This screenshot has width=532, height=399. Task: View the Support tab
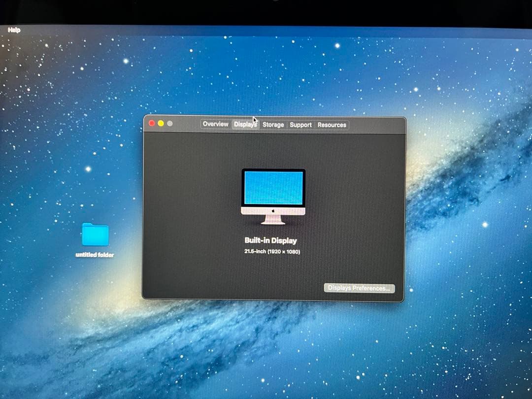300,125
